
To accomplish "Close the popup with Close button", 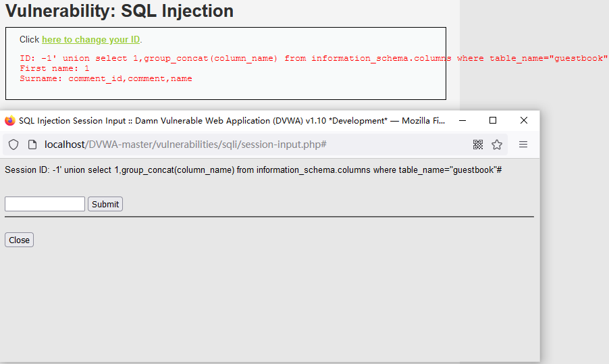I will tap(19, 240).
